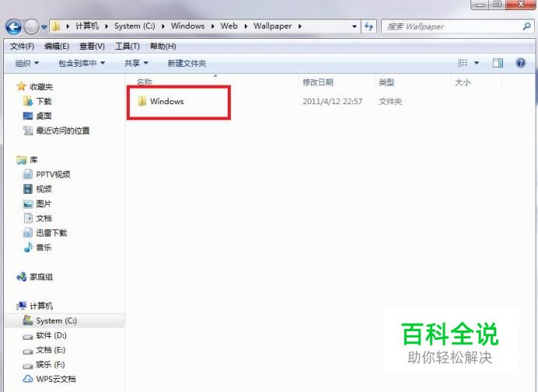Sort by the 大小 column header
538x392 pixels.
click(463, 82)
